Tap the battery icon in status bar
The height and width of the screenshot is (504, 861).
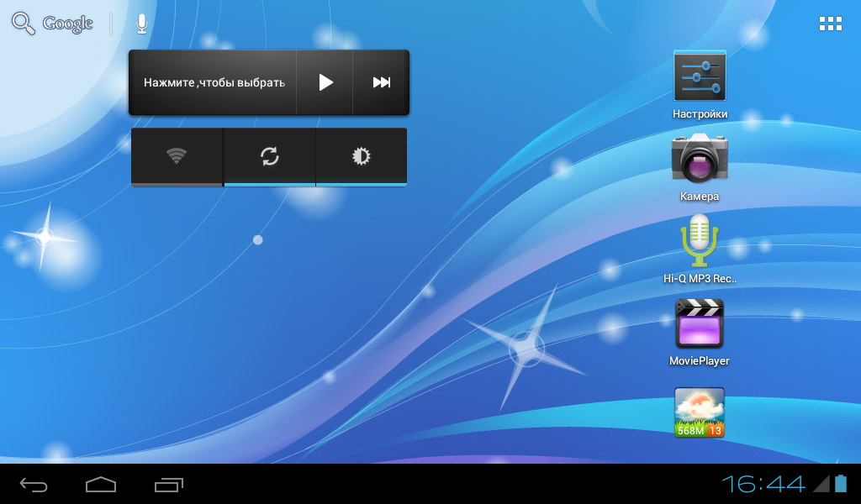[841, 483]
